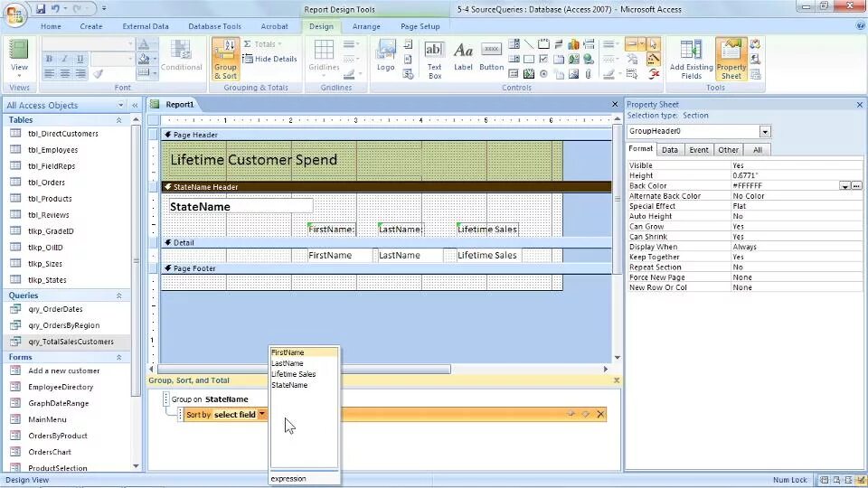Open Gridlines options
The image size is (868, 488).
click(324, 58)
